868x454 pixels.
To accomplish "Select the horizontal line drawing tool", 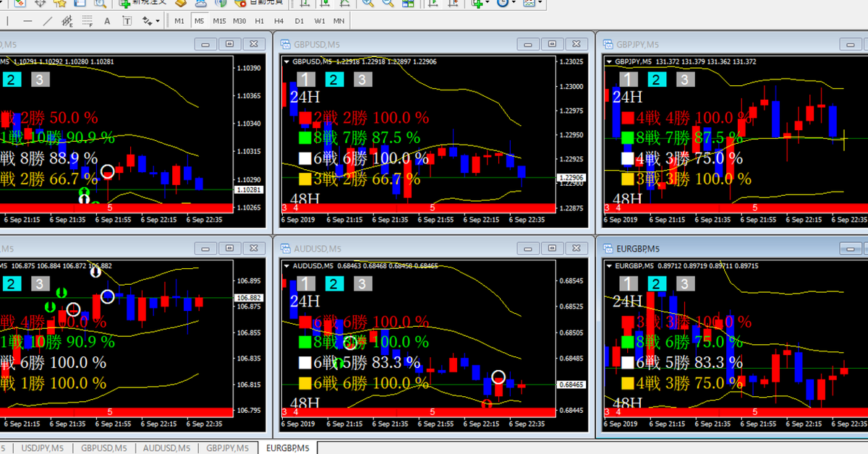I will (x=27, y=21).
